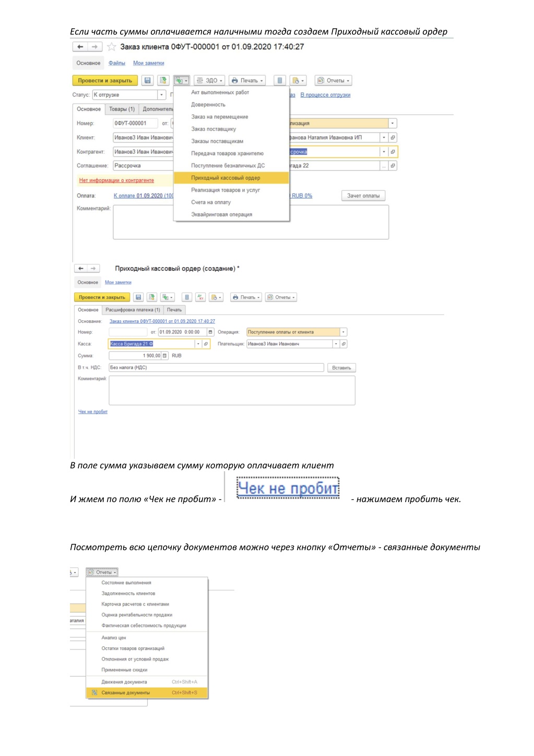The width and height of the screenshot is (534, 756).
Task: Open the Клиент field's linked-record icon
Action: [x=393, y=137]
